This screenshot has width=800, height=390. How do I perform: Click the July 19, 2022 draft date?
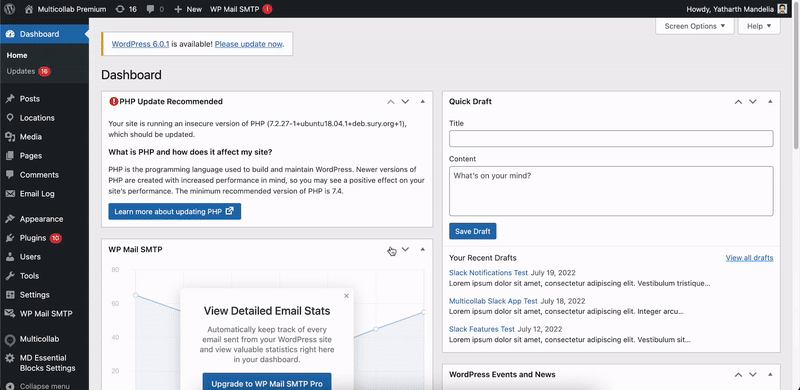pos(553,273)
